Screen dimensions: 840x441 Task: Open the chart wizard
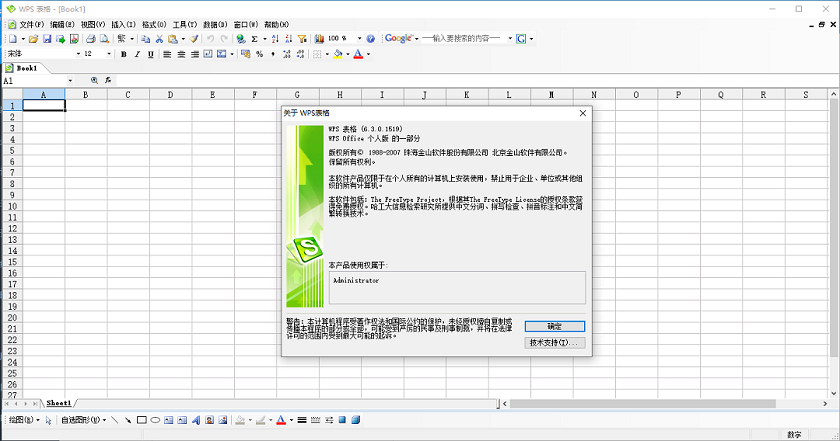tap(319, 39)
